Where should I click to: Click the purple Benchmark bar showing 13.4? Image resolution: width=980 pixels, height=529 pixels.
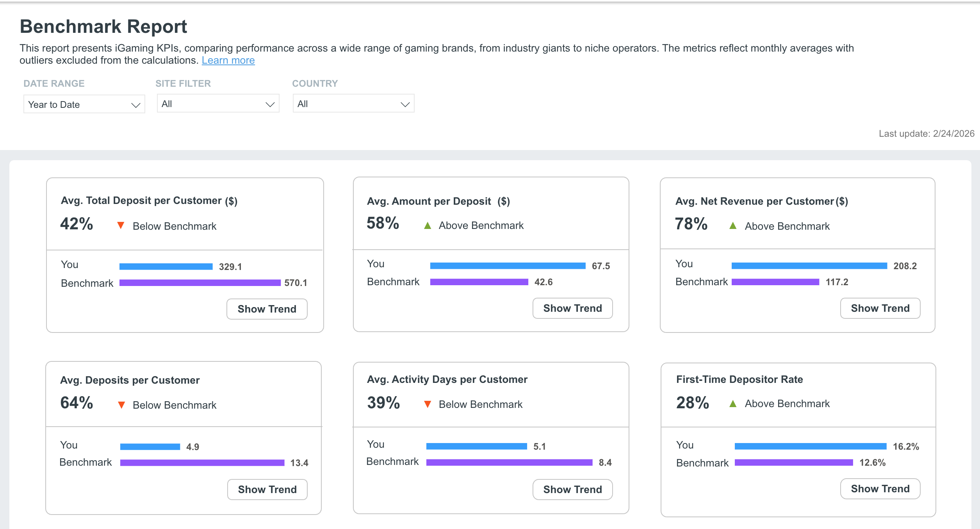click(x=202, y=463)
